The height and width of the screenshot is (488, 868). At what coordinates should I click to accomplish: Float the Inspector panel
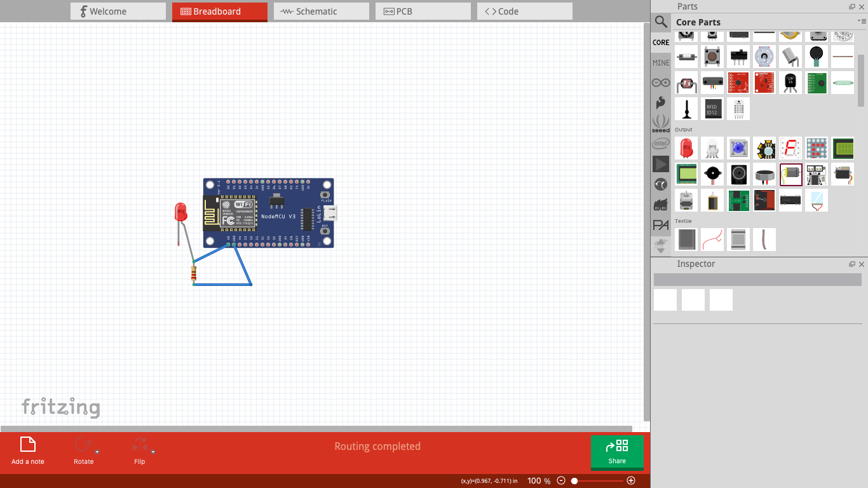[x=852, y=264]
